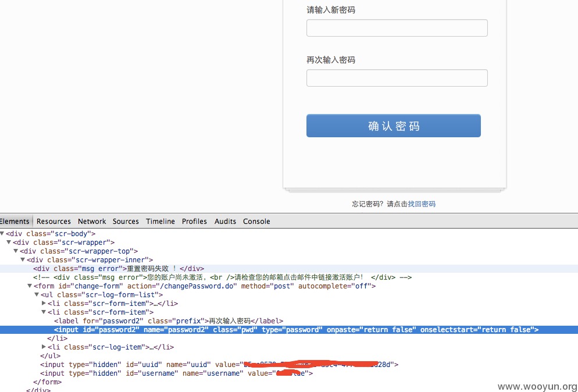Expand the first collapsed scr-form-item li
Screen dimensions: 578x392
click(x=44, y=303)
